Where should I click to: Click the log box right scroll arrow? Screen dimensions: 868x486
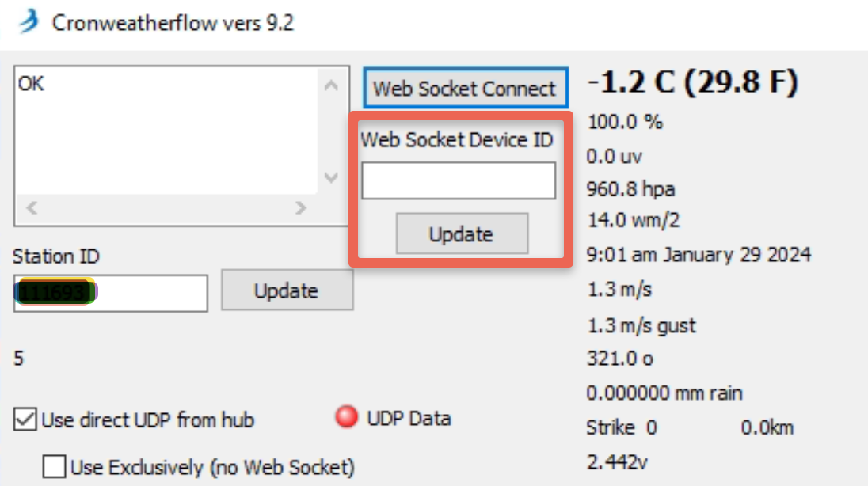click(x=301, y=208)
